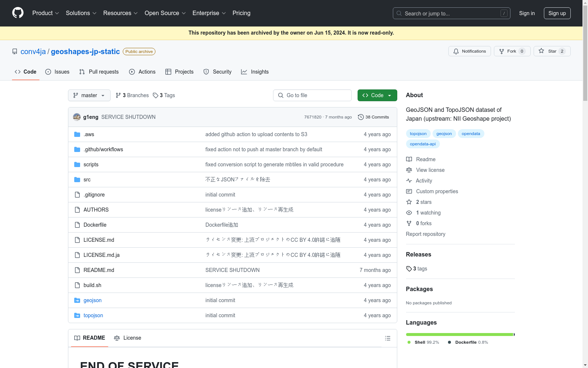588x368 pixels.
Task: Open the conv4ja owner link
Action: tap(33, 52)
